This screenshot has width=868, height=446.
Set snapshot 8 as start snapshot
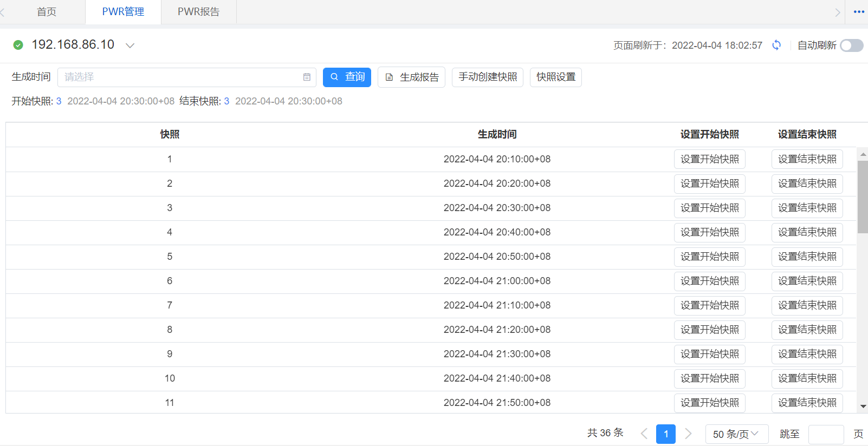click(710, 330)
